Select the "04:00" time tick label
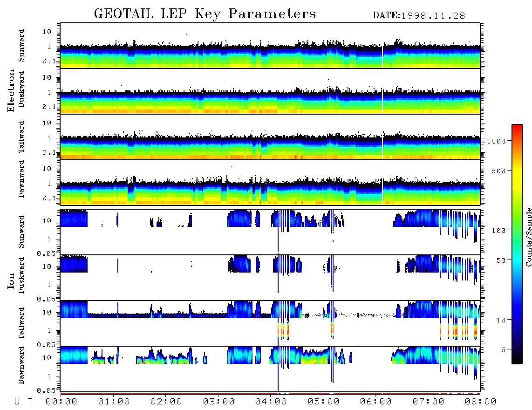The image size is (532, 410). click(271, 402)
